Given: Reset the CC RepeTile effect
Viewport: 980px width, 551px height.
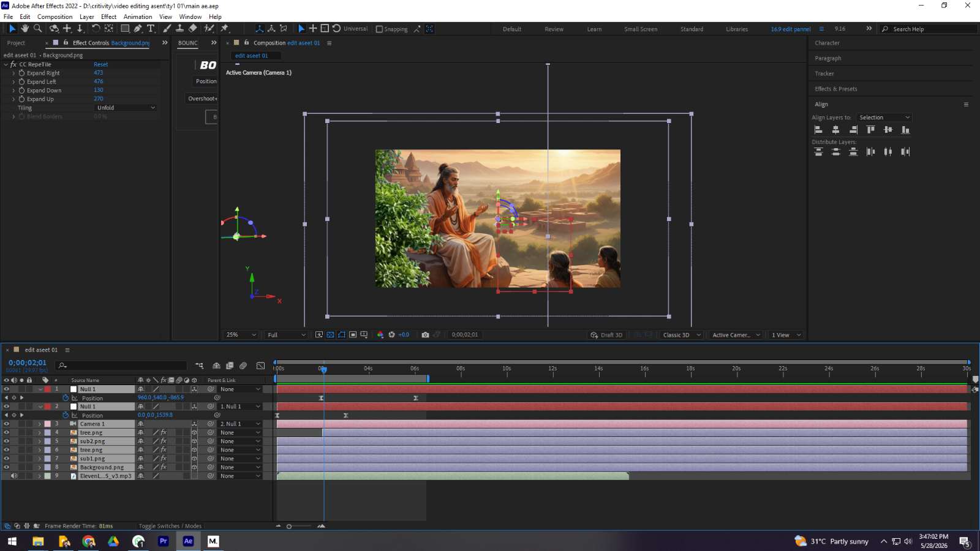Looking at the screenshot, I should [x=100, y=64].
